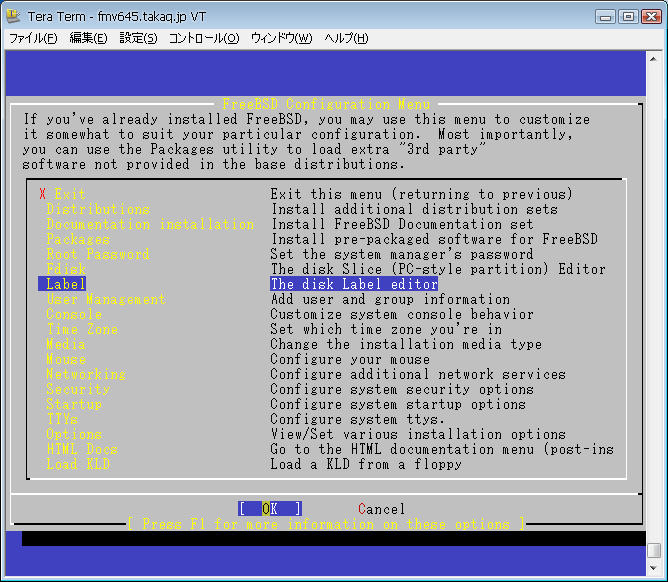Open the ウィンドウ(W) menu

[x=281, y=38]
